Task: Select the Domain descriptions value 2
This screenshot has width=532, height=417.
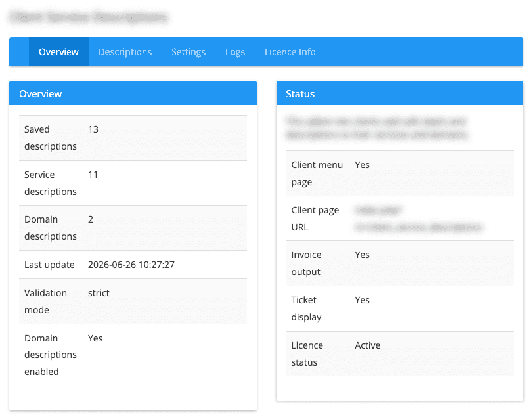Action: coord(91,219)
